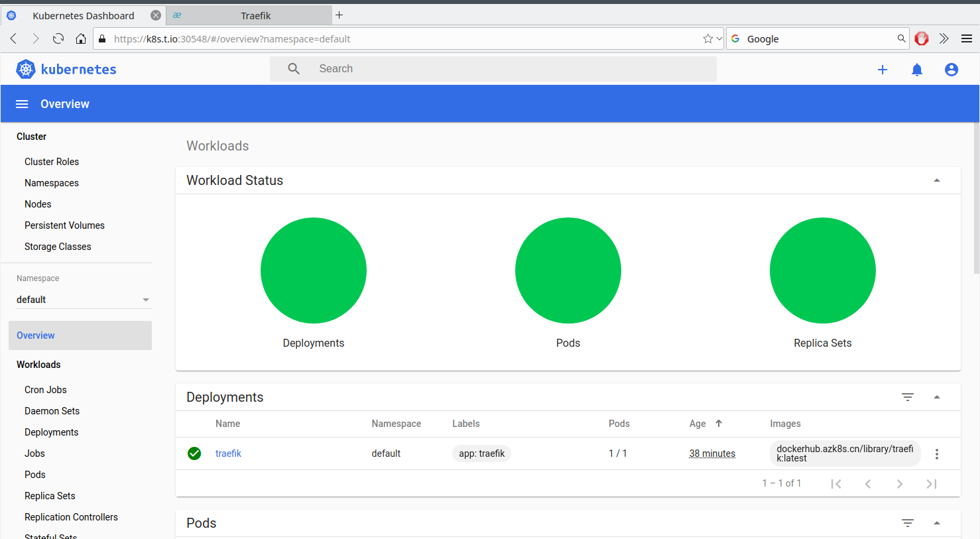Image resolution: width=980 pixels, height=539 pixels.
Task: Click the create new resource plus icon
Action: [883, 70]
